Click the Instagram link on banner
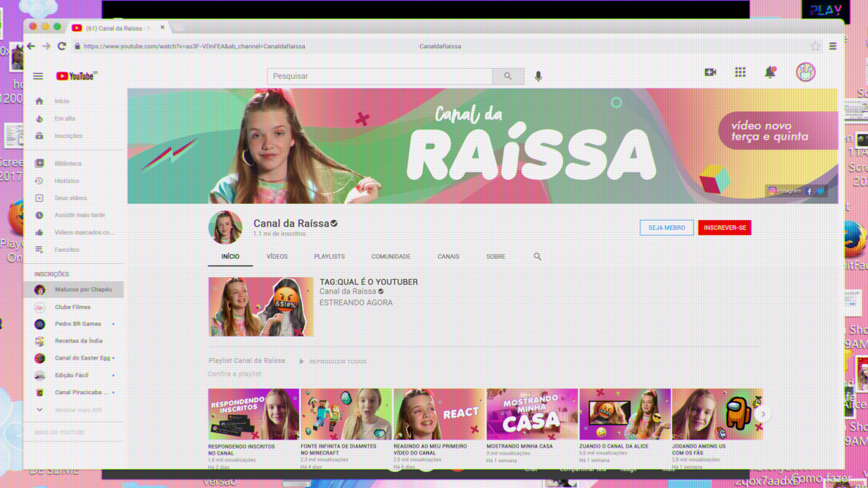The image size is (868, 488). pos(785,191)
